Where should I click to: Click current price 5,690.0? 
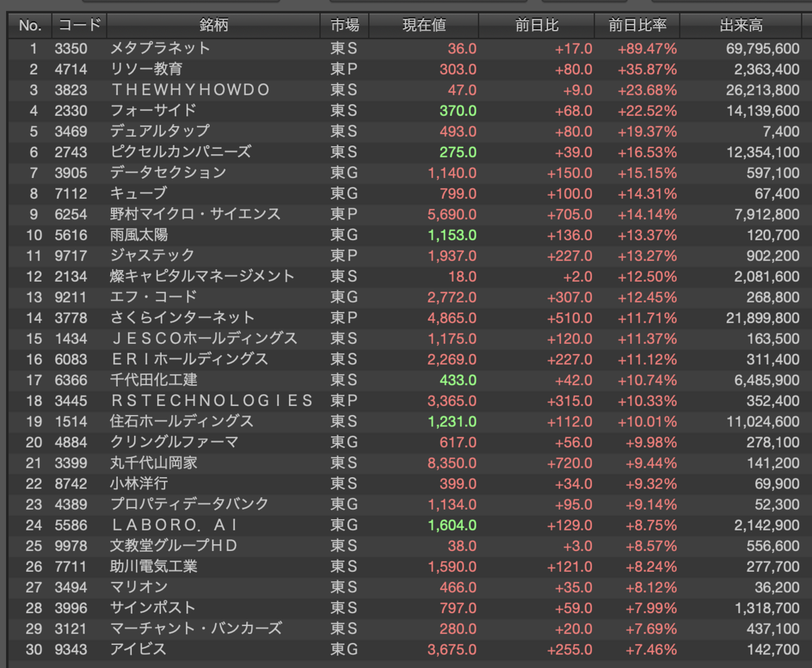tap(452, 215)
